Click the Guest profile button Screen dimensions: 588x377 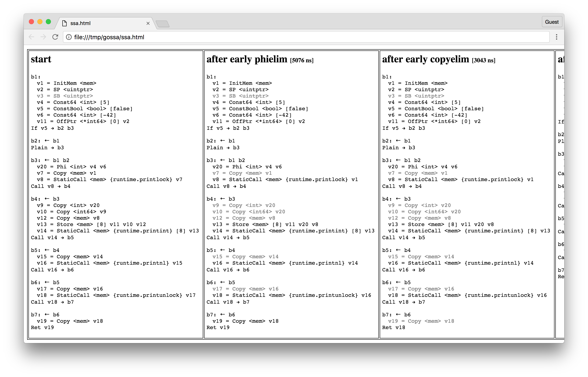point(551,22)
